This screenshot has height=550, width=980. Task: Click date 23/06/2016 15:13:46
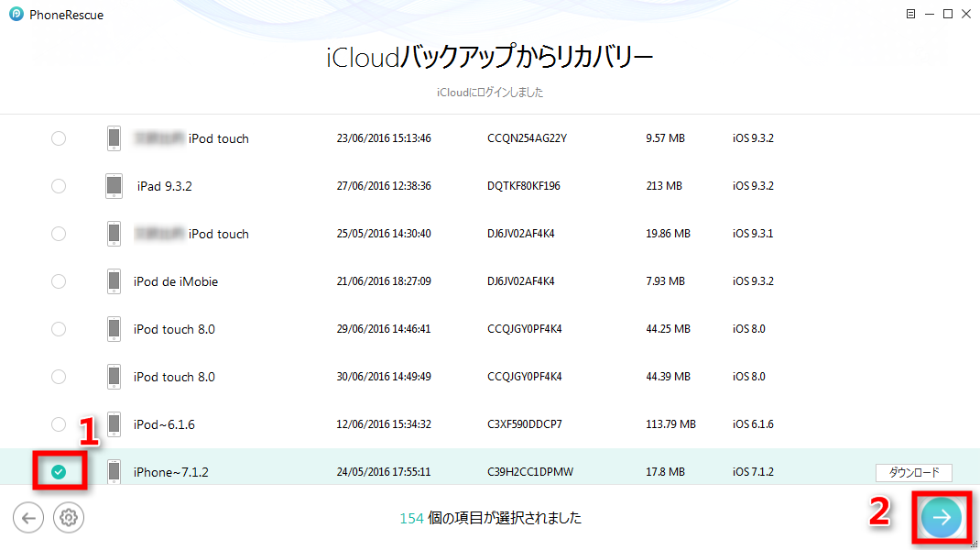point(384,138)
